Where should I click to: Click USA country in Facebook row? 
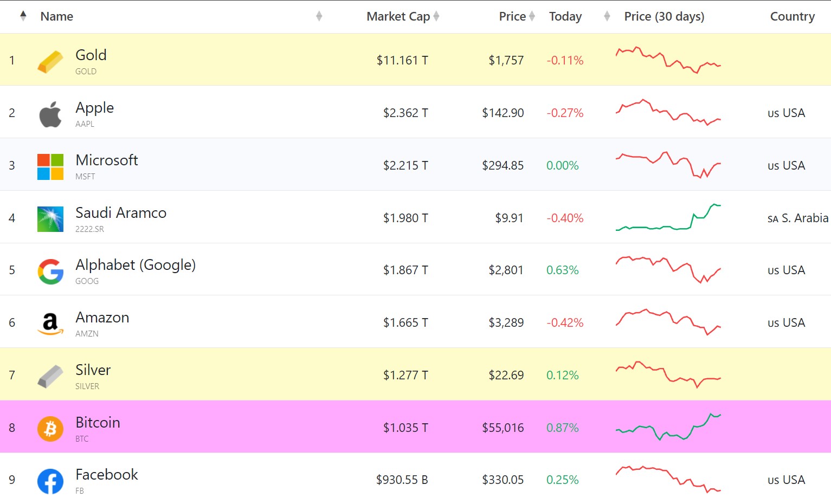click(x=787, y=480)
